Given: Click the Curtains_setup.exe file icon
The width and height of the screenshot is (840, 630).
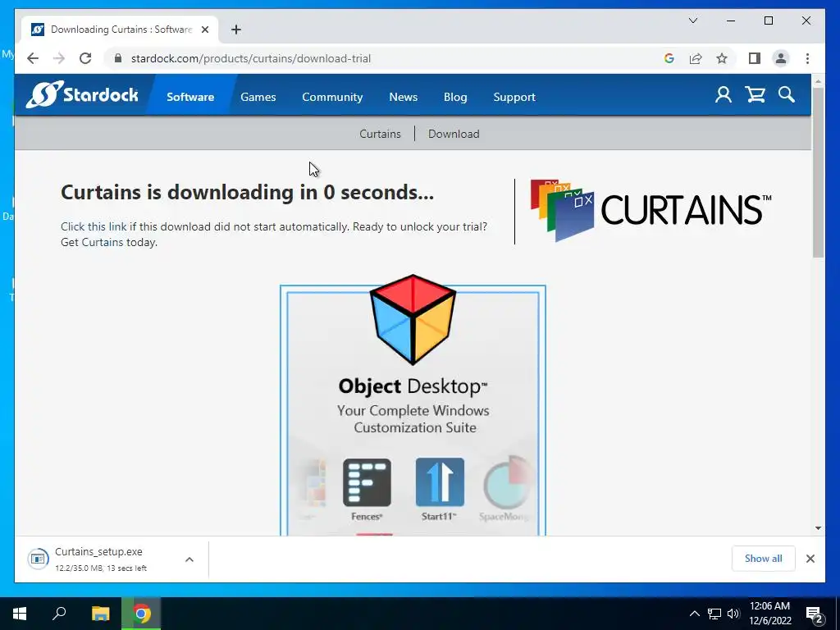Looking at the screenshot, I should pos(38,559).
